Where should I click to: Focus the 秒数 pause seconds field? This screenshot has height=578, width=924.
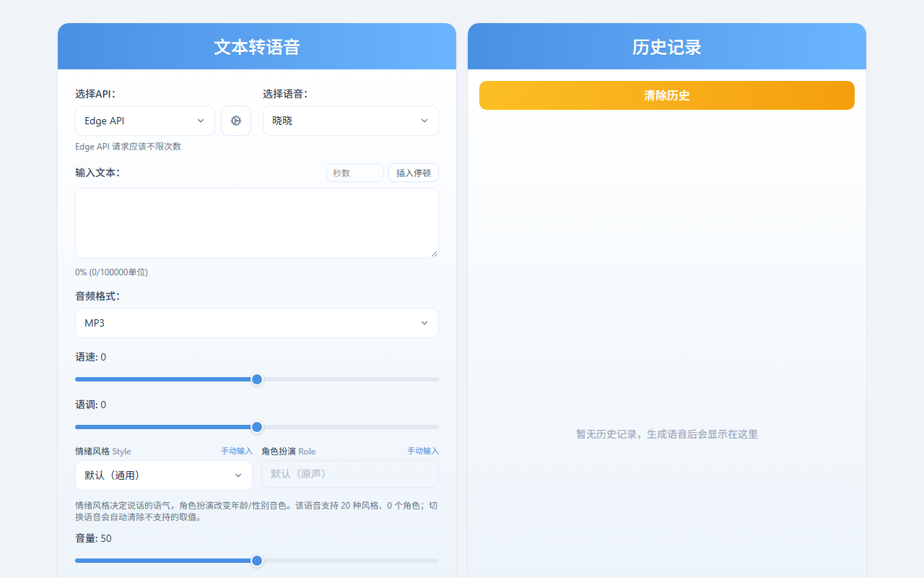tap(355, 173)
